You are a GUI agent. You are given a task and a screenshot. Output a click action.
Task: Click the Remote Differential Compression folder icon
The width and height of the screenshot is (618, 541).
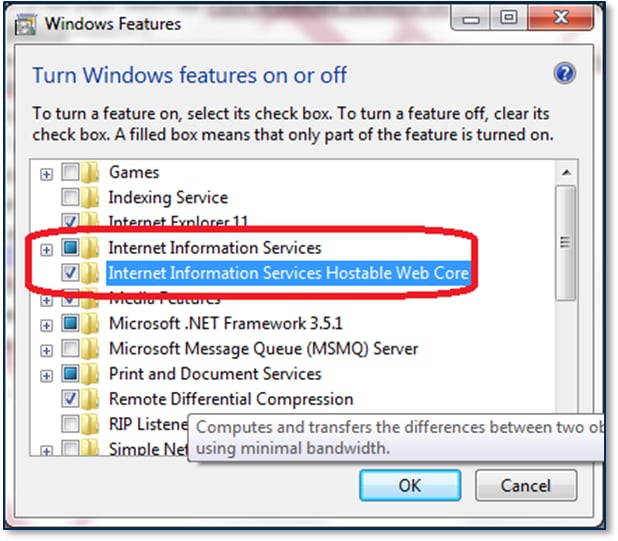(x=90, y=399)
